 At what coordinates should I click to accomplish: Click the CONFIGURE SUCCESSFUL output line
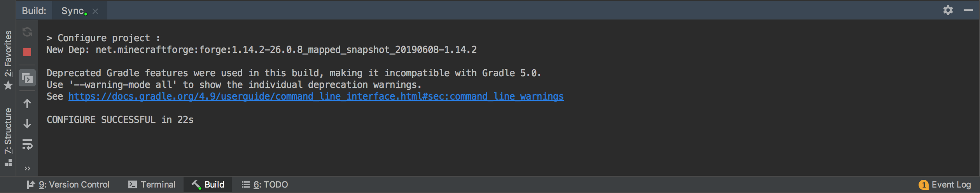120,120
